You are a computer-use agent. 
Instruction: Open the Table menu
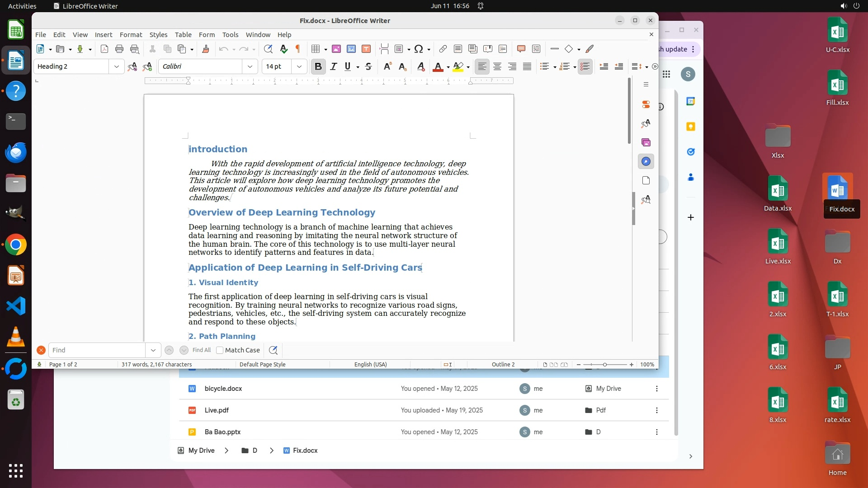pos(183,35)
